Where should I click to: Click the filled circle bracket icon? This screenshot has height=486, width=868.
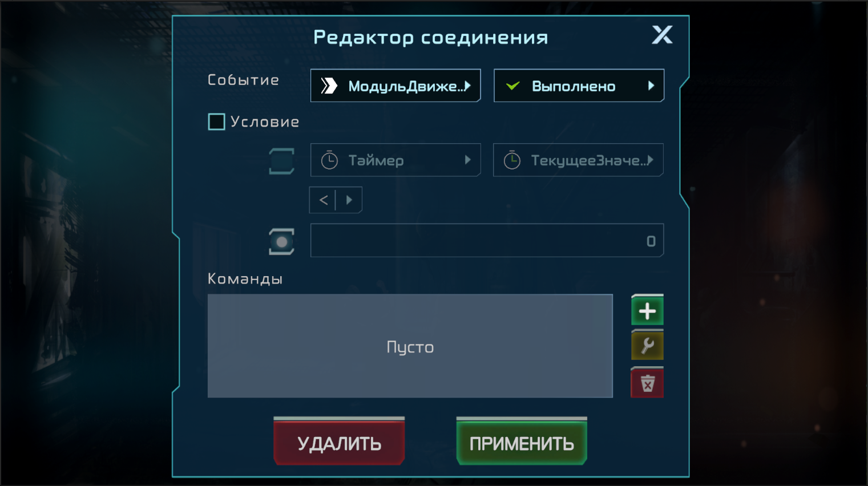281,242
